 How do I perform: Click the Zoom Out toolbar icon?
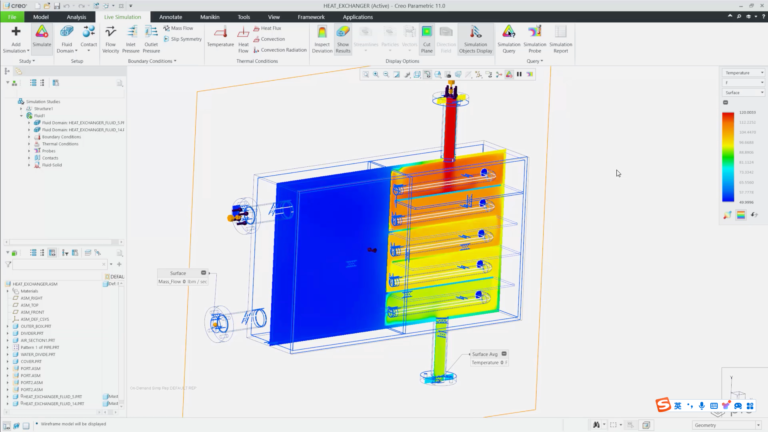(x=386, y=74)
